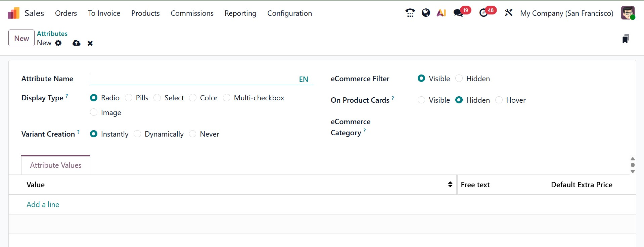This screenshot has height=247, width=644.
Task: Open the record actions gear menu
Action: pyautogui.click(x=58, y=43)
